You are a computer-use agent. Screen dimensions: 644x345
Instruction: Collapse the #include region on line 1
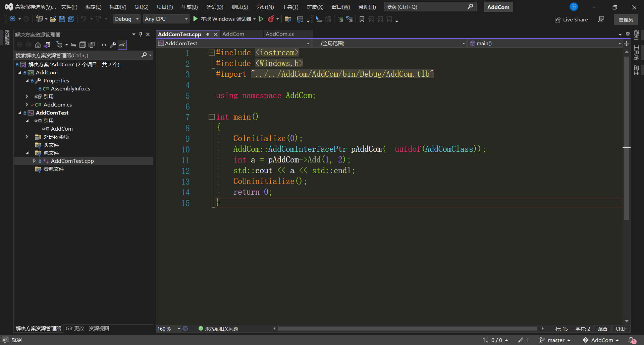211,53
